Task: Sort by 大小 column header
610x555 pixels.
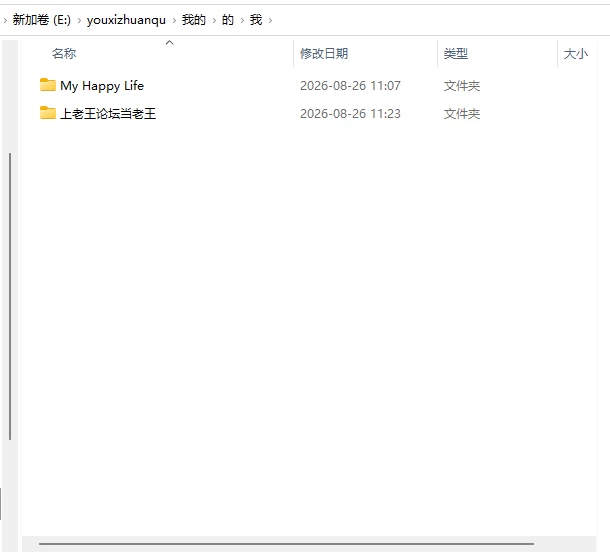Action: [x=575, y=53]
